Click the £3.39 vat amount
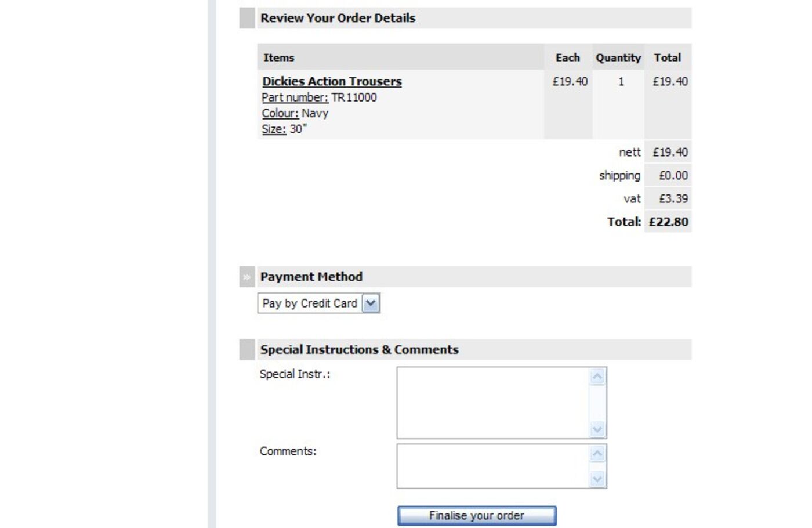 (673, 198)
